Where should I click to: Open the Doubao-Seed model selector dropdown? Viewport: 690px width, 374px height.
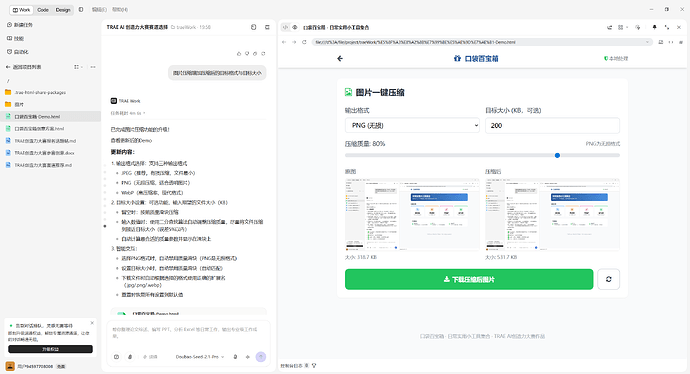coord(200,357)
